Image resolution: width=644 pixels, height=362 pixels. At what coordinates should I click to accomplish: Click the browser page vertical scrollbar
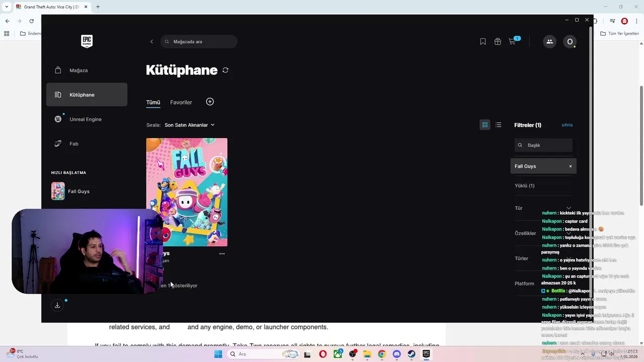coord(640,146)
